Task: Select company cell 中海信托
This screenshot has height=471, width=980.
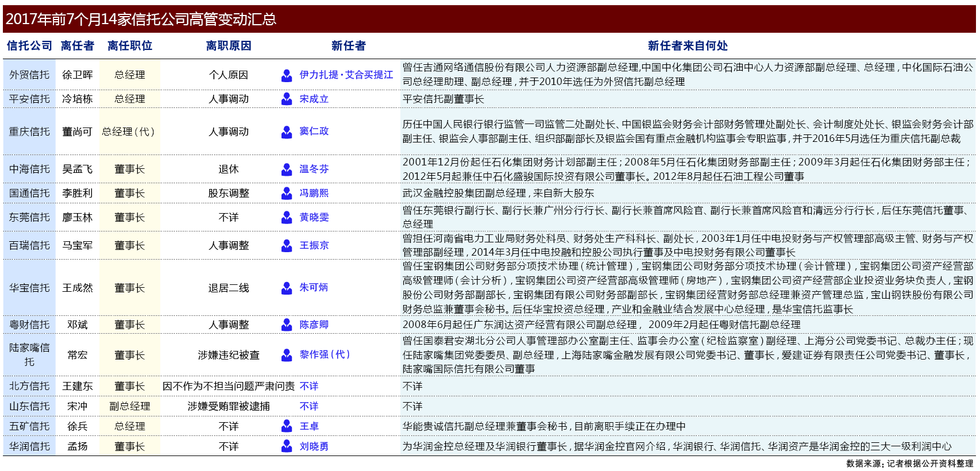Action: click(x=29, y=169)
